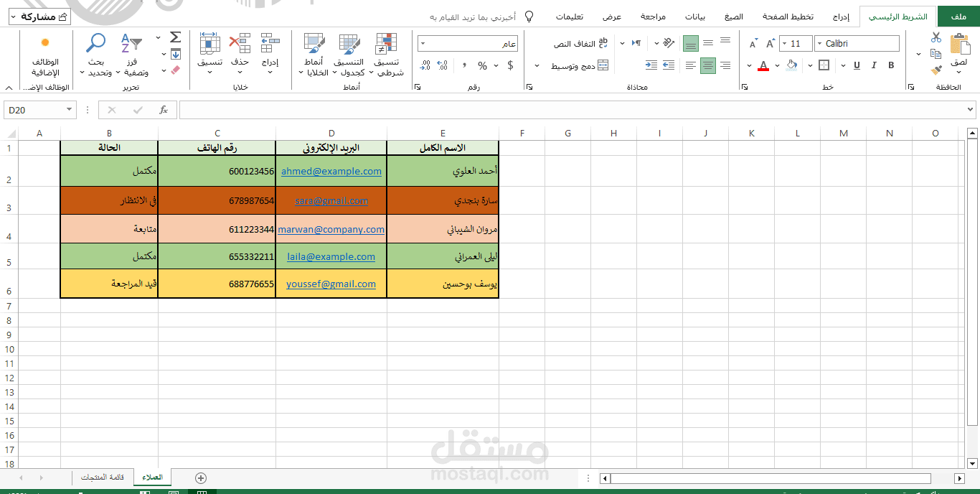Viewport: 980px width, 494px height.
Task: Click the text orientation icon
Action: click(669, 43)
